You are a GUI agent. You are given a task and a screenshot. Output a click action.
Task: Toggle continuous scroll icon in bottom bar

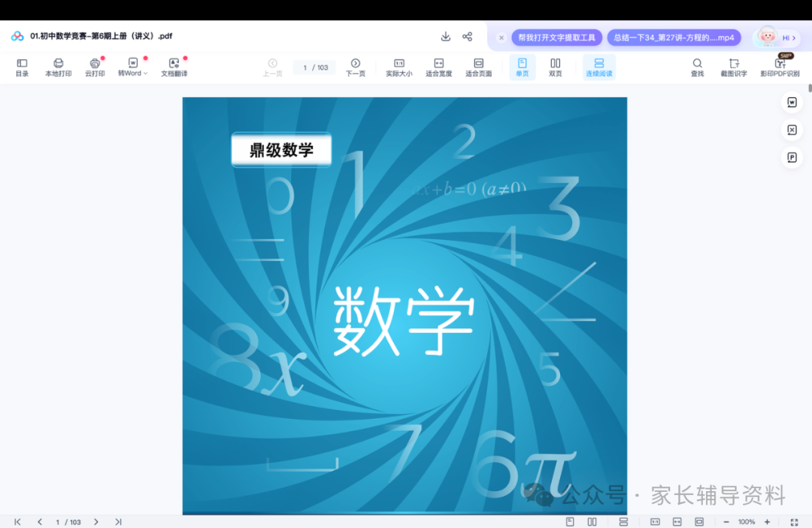click(x=623, y=522)
